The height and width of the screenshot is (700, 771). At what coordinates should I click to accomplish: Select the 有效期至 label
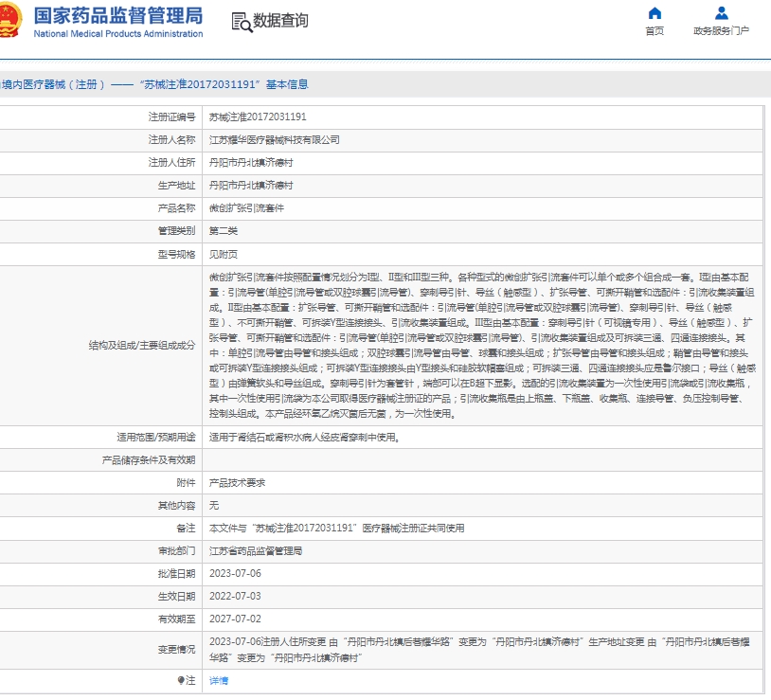[176, 619]
